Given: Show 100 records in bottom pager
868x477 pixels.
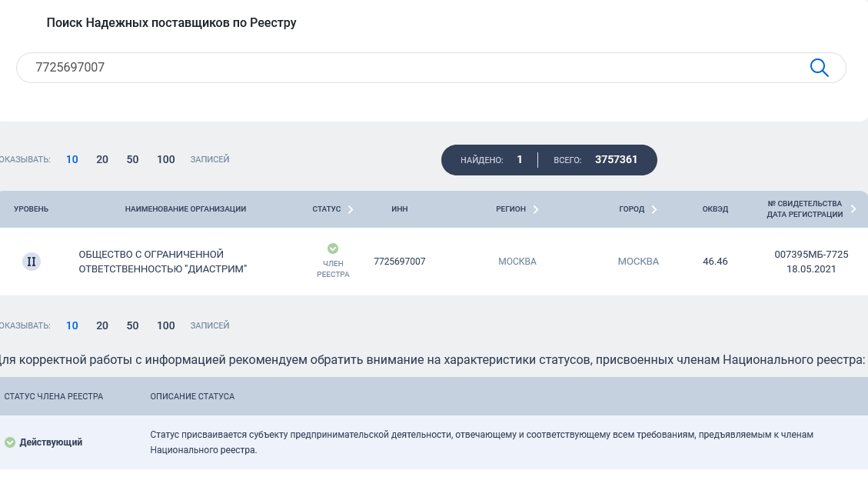Looking at the screenshot, I should pyautogui.click(x=166, y=325).
